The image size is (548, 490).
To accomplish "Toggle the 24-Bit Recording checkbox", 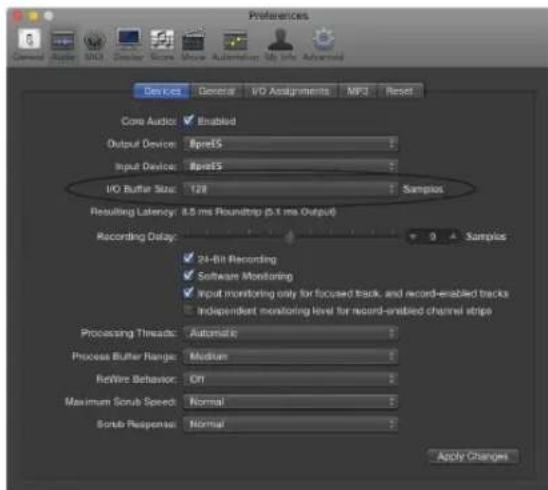I will point(188,259).
